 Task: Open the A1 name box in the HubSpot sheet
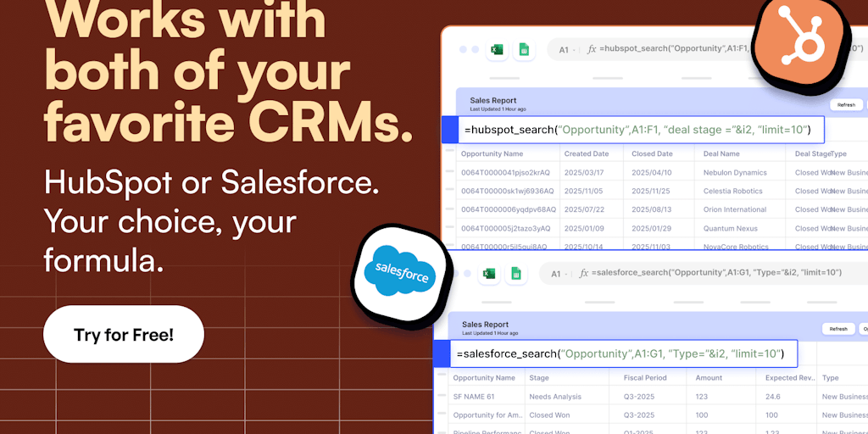pyautogui.click(x=566, y=50)
